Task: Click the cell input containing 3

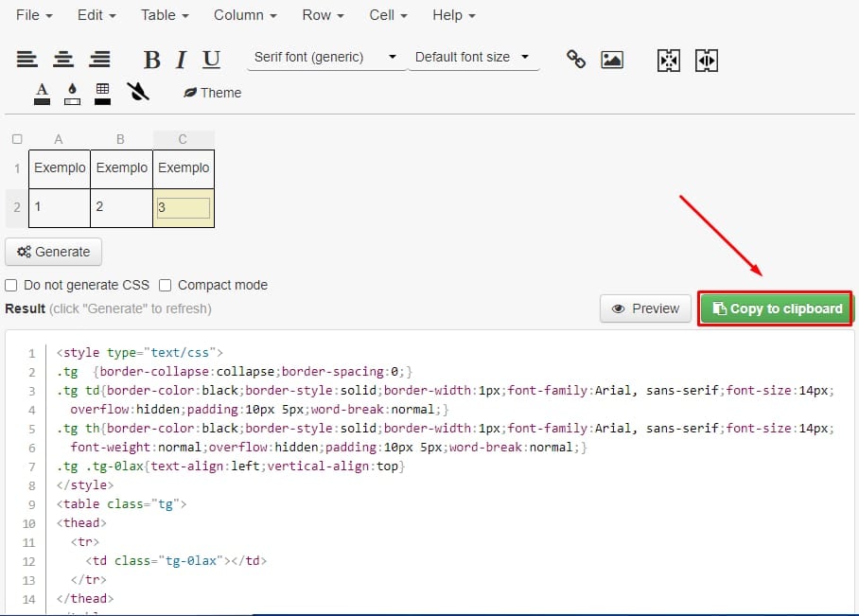Action: [184, 207]
